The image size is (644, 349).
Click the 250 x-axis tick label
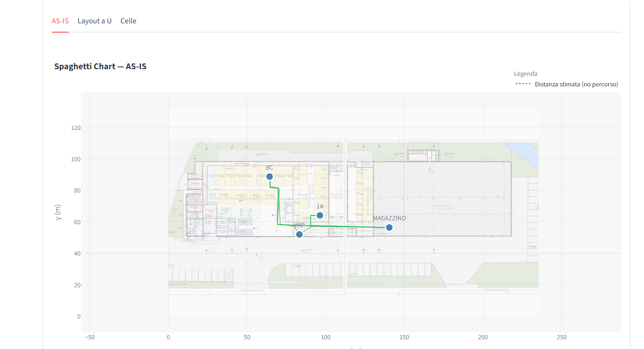pyautogui.click(x=562, y=338)
